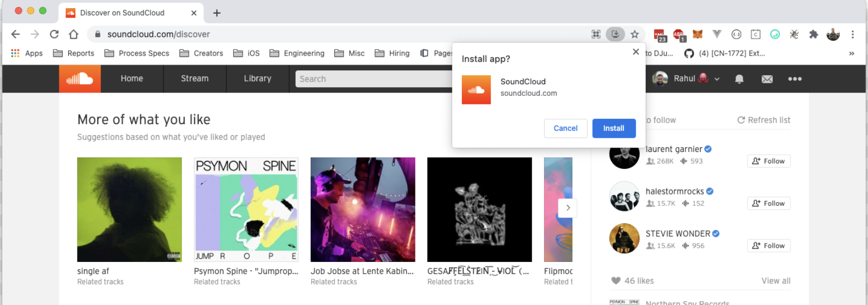Click the SoundCloud search field

(x=374, y=79)
